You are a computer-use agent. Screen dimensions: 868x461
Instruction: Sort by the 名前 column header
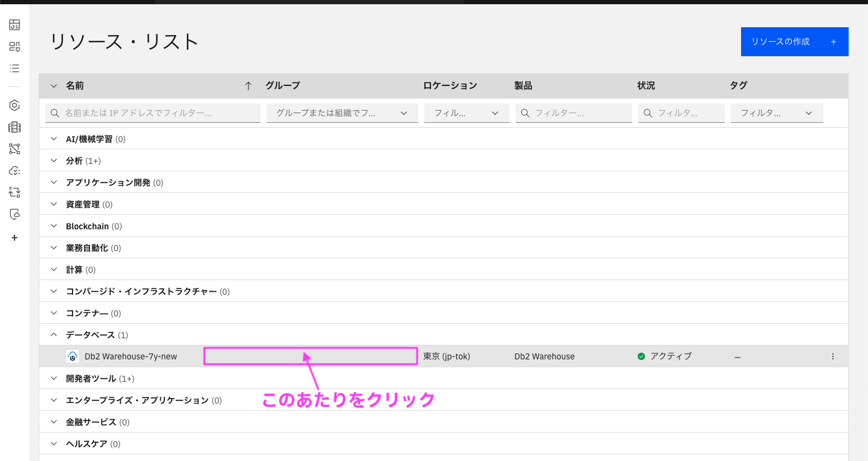[75, 86]
